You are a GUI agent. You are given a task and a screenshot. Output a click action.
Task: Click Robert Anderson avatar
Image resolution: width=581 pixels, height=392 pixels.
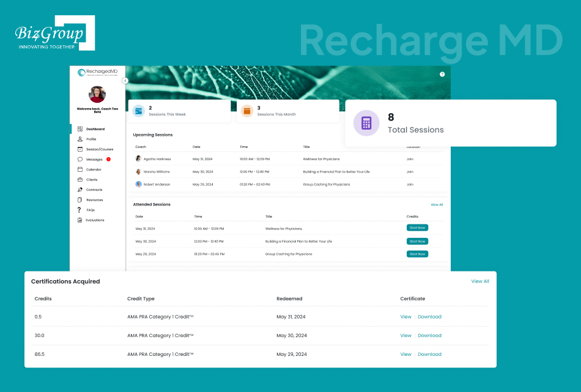tap(138, 184)
